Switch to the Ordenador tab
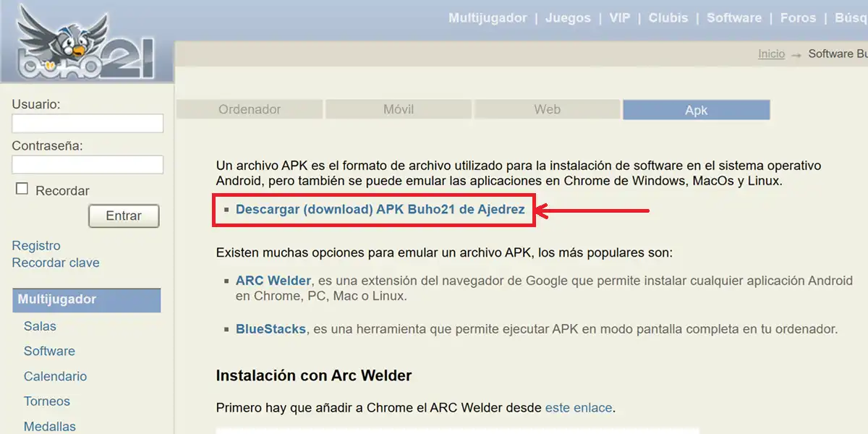868x434 pixels. coord(250,109)
